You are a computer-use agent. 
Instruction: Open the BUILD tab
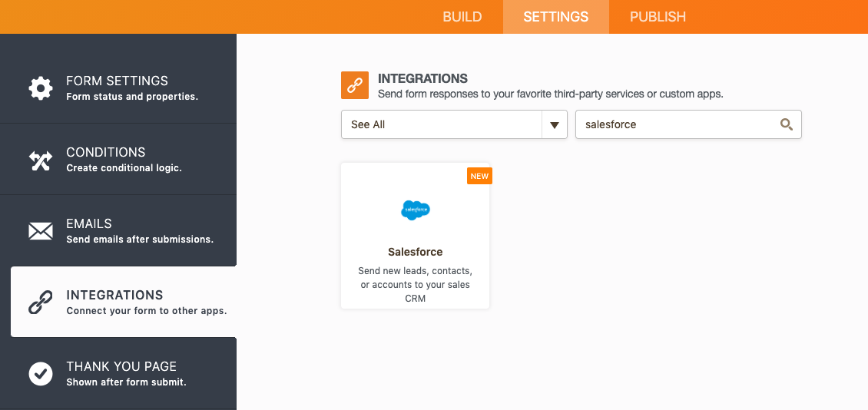coord(462,17)
